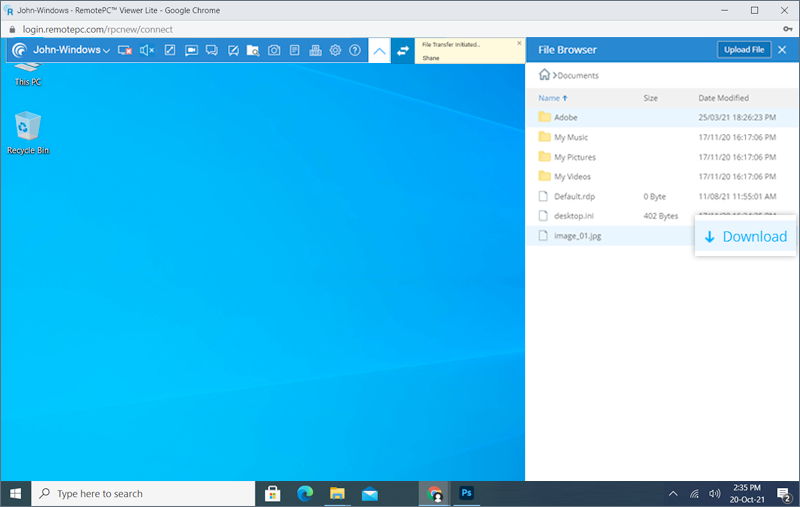Click the file transfer arrows icon

point(403,50)
